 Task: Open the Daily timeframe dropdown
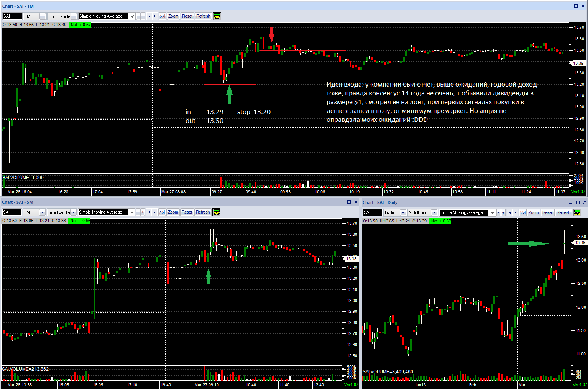click(403, 212)
